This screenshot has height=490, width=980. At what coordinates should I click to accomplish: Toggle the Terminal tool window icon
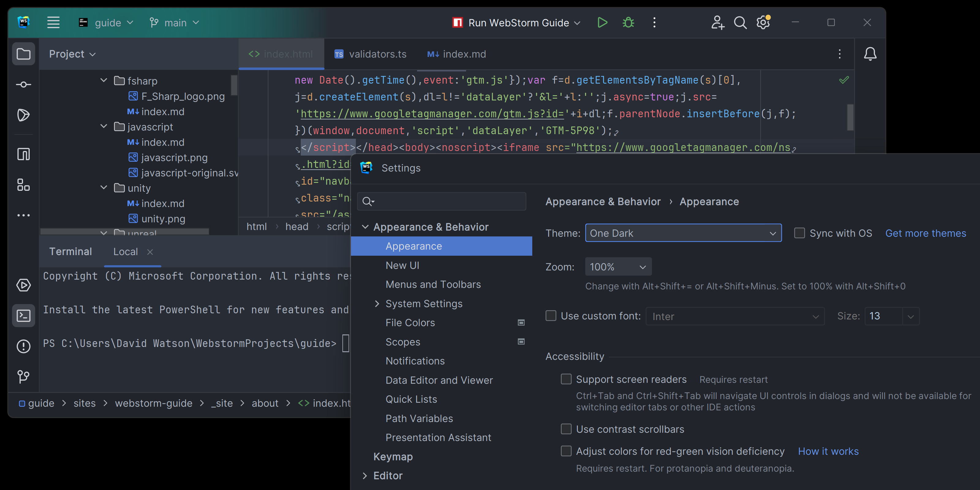[x=24, y=315]
